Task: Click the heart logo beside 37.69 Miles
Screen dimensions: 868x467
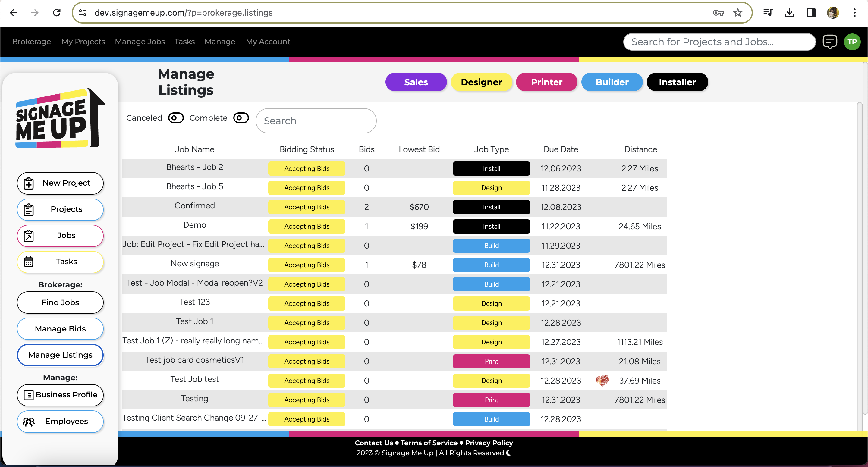Action: 602,381
